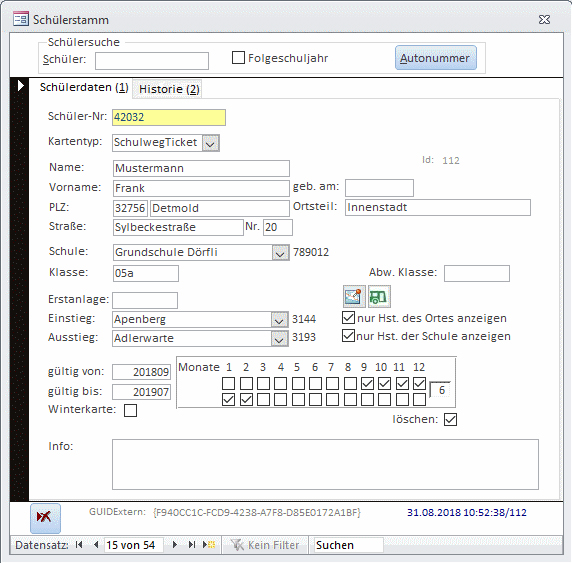Click the Autonummer button
The image size is (572, 563).
436,58
